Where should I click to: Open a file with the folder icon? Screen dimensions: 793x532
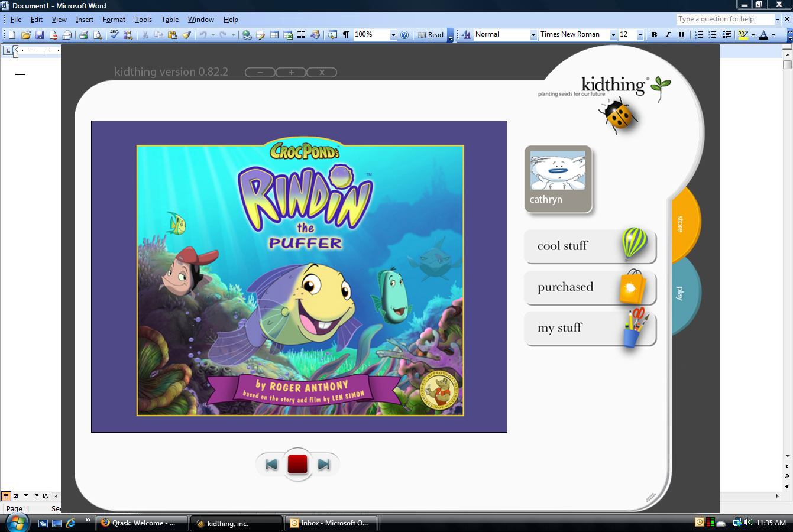[25, 35]
